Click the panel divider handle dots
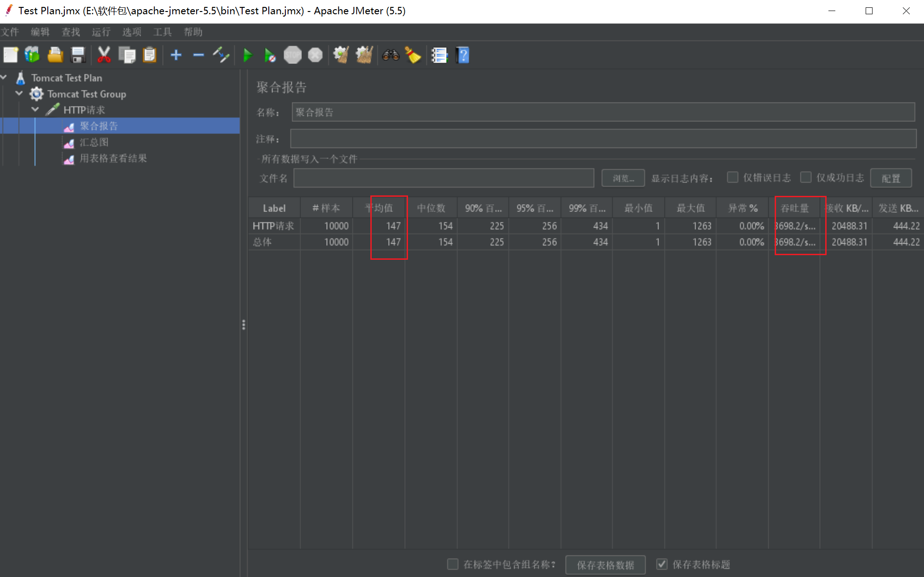The height and width of the screenshot is (577, 924). click(244, 325)
